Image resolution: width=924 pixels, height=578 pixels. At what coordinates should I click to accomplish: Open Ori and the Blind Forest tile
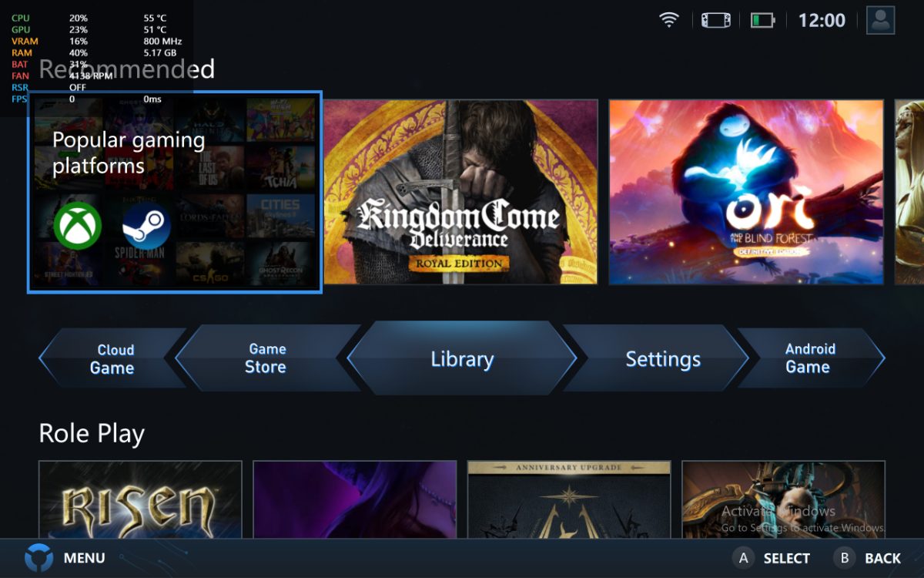point(746,192)
